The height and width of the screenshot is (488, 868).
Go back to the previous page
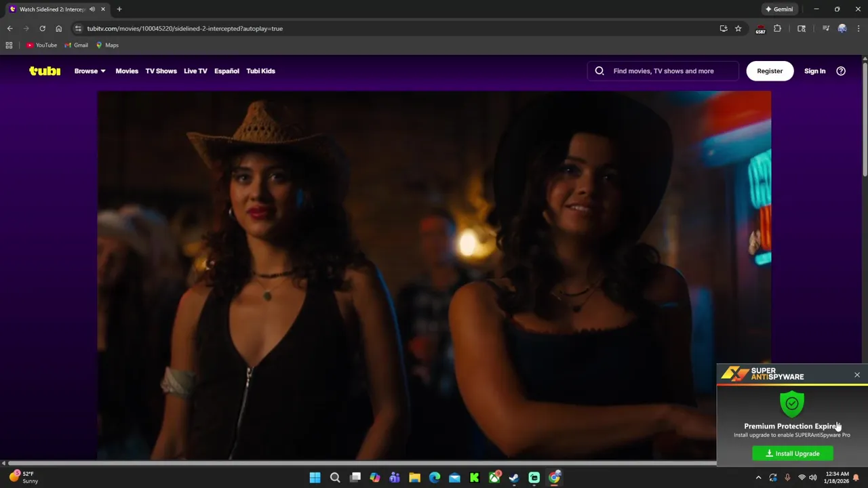pos(9,28)
